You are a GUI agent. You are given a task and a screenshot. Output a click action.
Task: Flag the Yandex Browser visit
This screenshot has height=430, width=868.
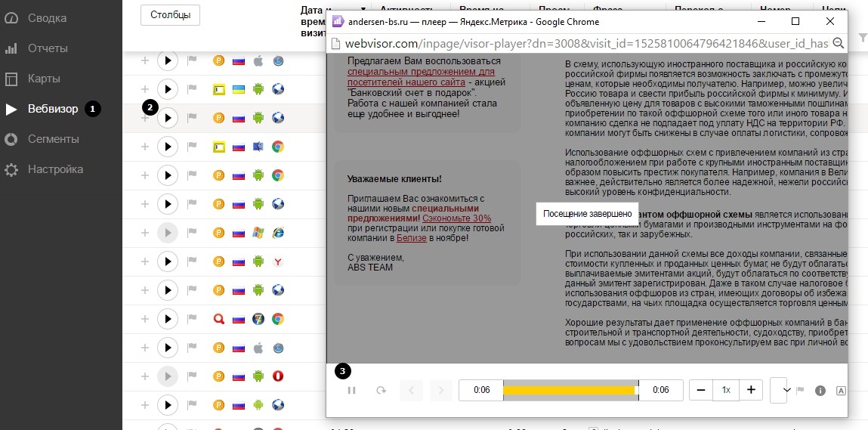click(192, 261)
